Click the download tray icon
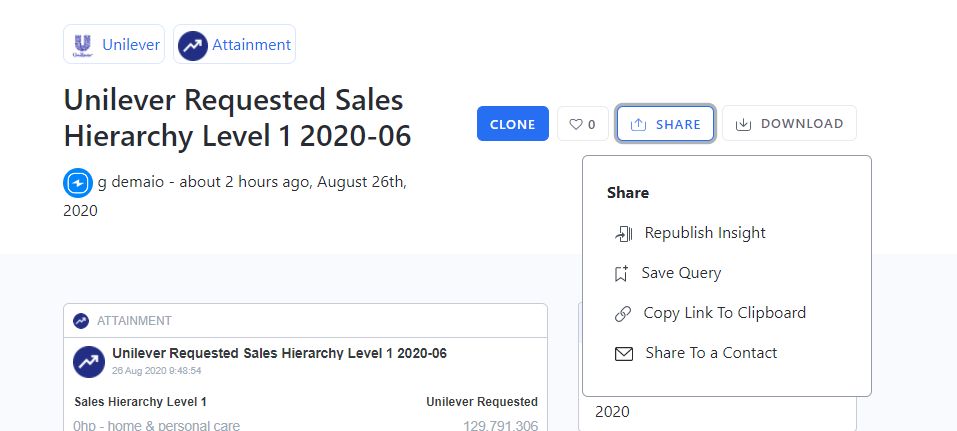Image resolution: width=957 pixels, height=431 pixels. click(743, 125)
